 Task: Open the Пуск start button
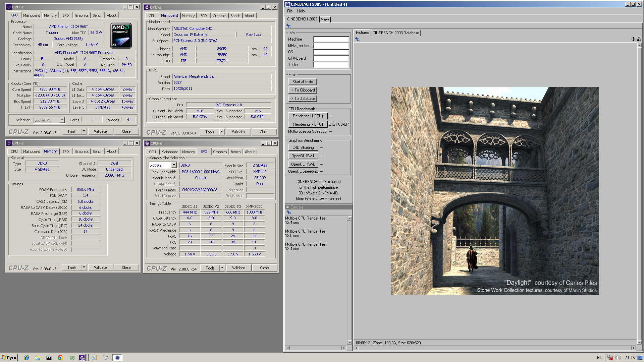pos(9,358)
